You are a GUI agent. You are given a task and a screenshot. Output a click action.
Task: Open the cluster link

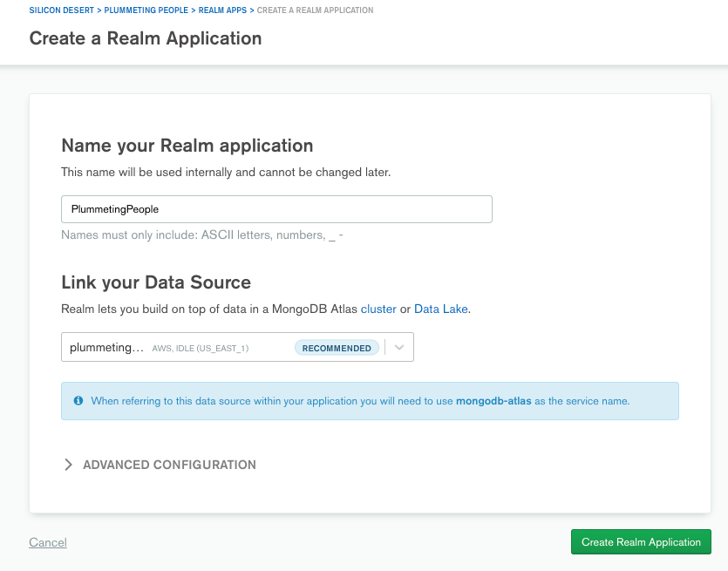[x=378, y=309]
